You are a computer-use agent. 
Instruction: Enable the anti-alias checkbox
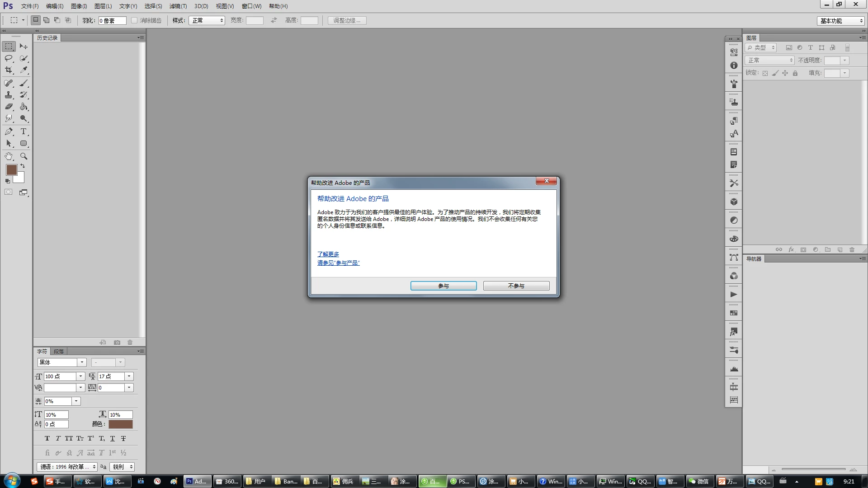134,20
